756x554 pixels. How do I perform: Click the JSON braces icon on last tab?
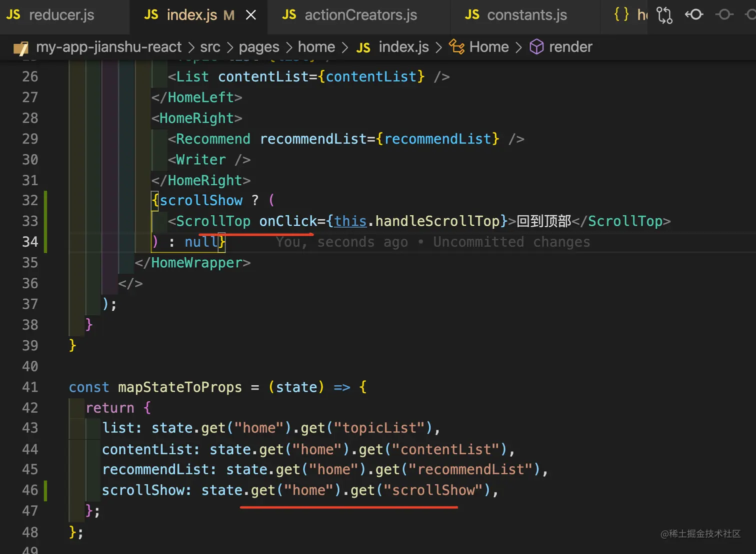(621, 15)
